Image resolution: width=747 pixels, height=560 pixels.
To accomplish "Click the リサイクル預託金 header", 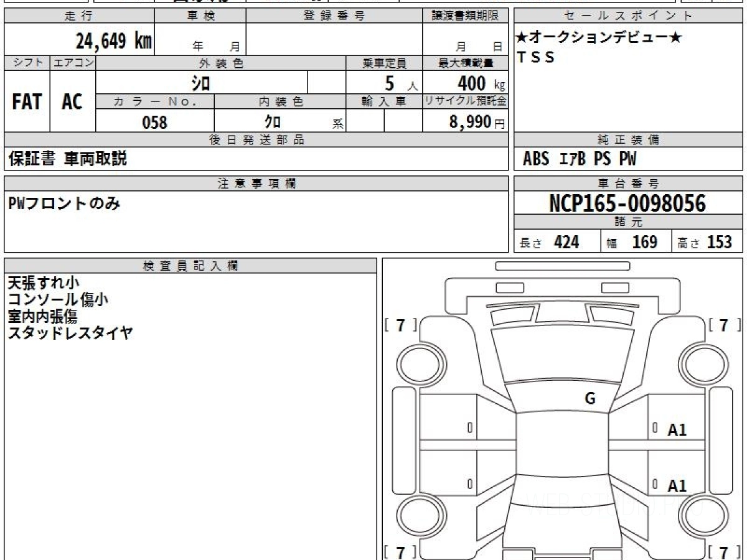I will (466, 101).
